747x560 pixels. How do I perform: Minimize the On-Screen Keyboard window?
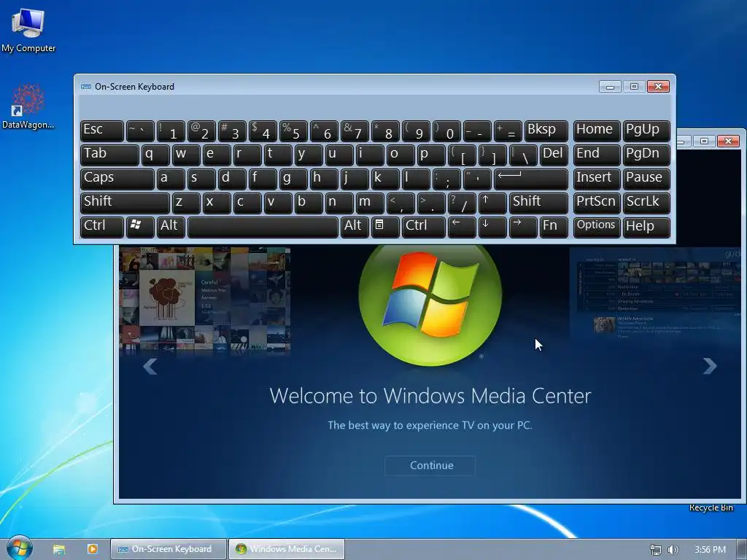610,87
